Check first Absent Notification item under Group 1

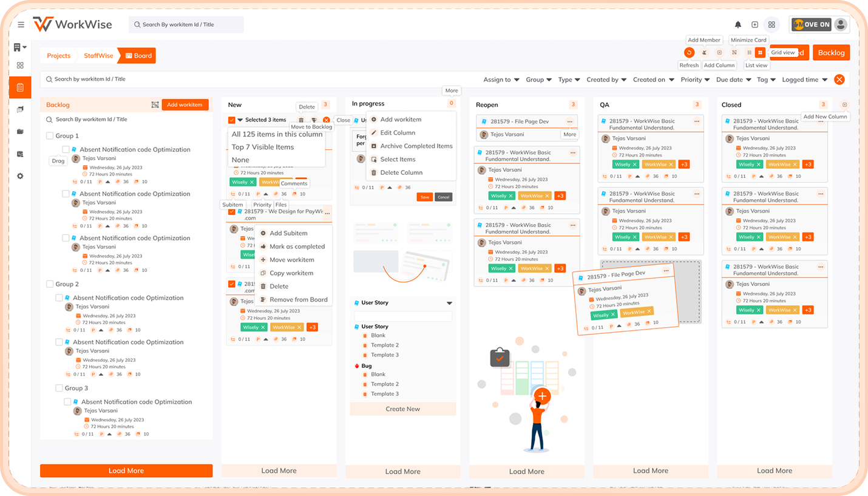pyautogui.click(x=66, y=149)
